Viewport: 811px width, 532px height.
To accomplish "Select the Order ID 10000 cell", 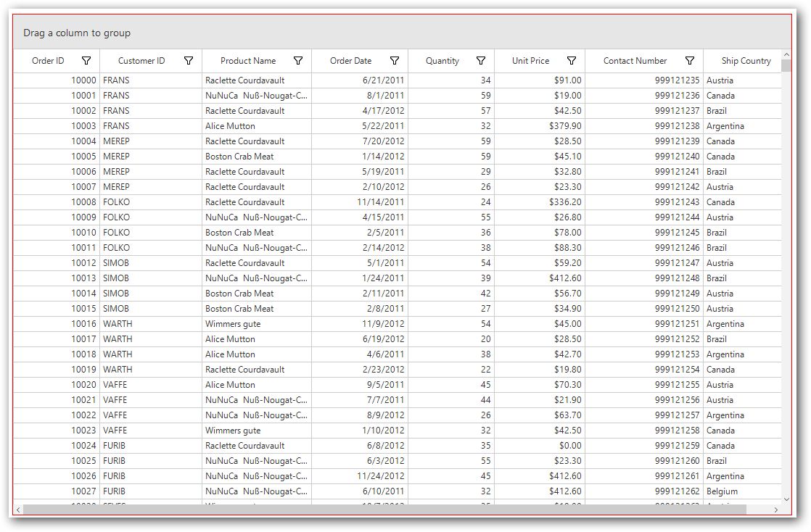I will tap(57, 80).
